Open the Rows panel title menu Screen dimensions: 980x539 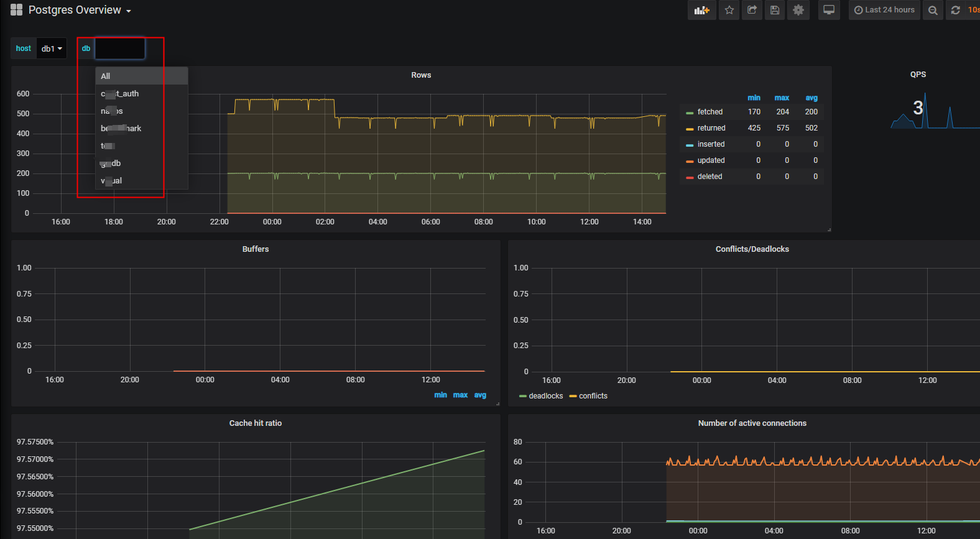click(421, 75)
